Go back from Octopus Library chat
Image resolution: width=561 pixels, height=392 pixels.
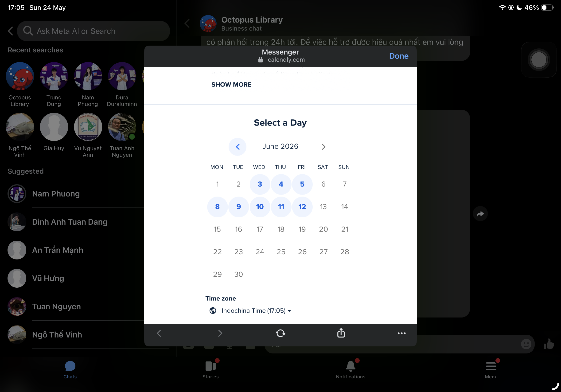[187, 24]
